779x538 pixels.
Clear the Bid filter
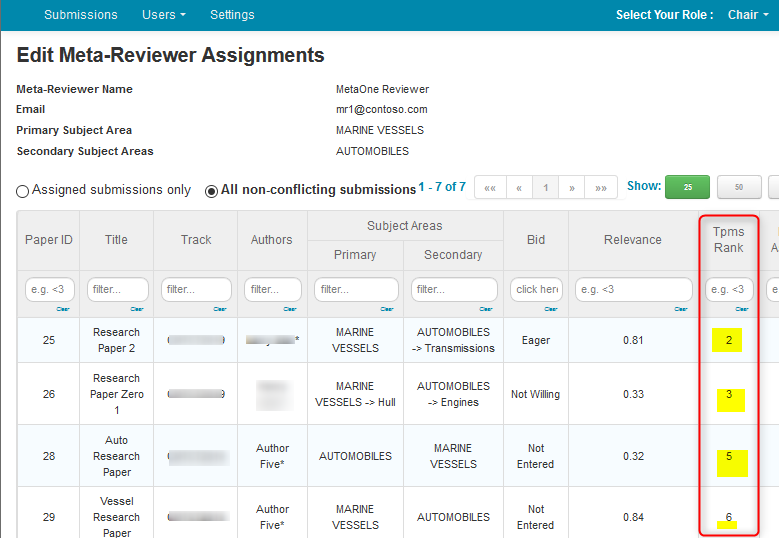pos(551,309)
